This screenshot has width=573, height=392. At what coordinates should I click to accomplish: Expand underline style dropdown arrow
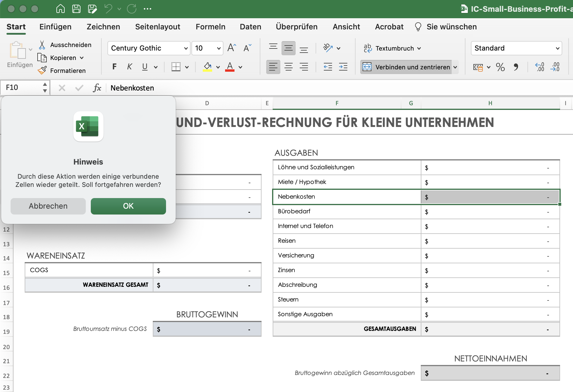pyautogui.click(x=156, y=67)
